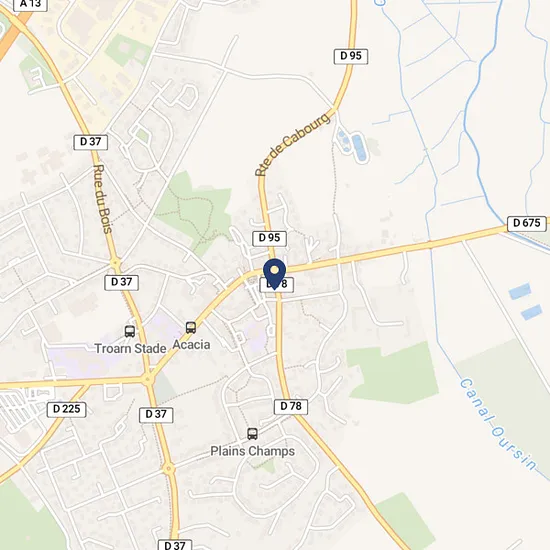Click the D 675 road shield
The width and height of the screenshot is (550, 550).
526,223
